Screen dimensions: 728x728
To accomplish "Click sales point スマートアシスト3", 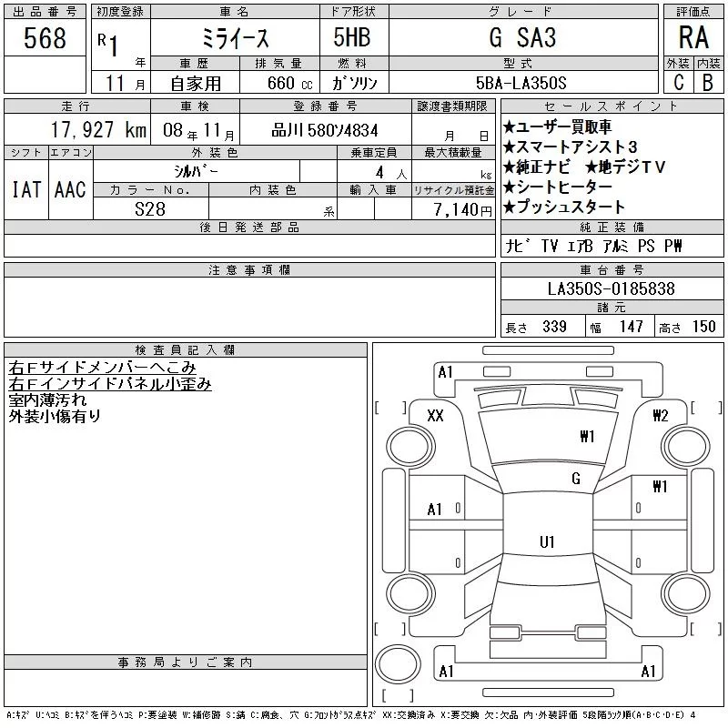I will tap(571, 147).
